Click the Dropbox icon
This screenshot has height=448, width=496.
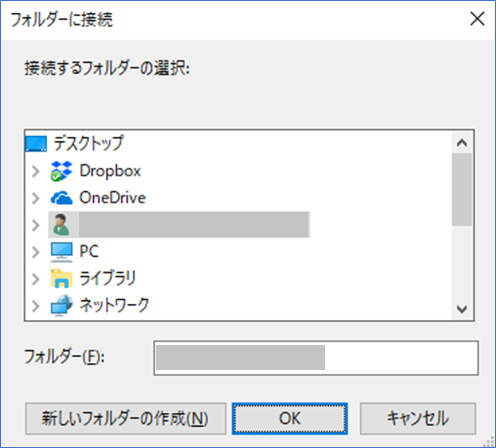coord(61,171)
